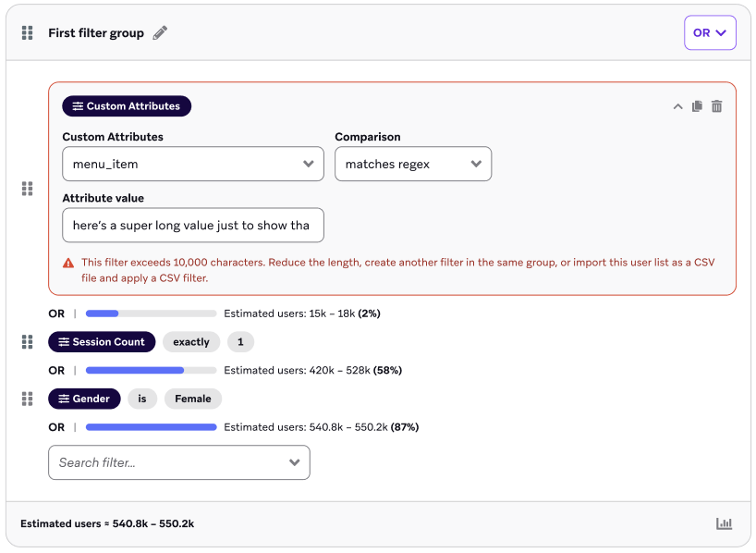
Task: Delete the Custom Attributes filter via trash icon
Action: (x=717, y=106)
